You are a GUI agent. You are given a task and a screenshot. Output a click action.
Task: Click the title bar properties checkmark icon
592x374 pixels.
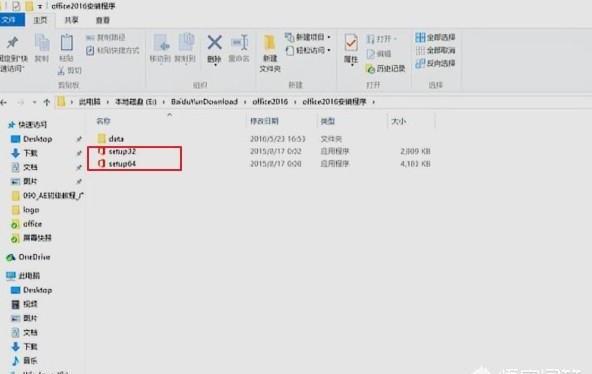(x=16, y=6)
